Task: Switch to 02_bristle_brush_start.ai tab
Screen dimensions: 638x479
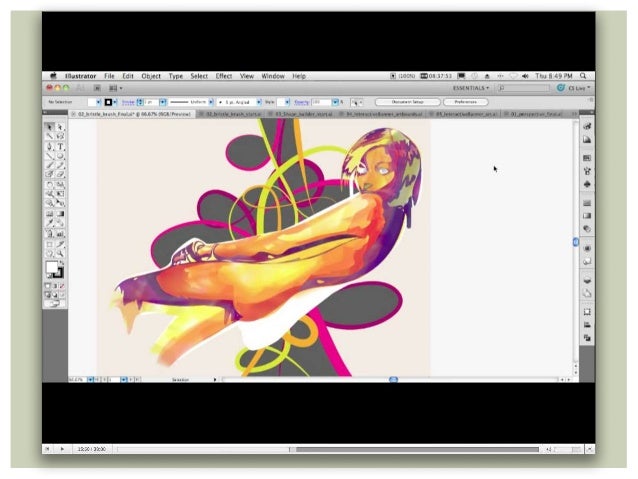Action: click(x=233, y=114)
